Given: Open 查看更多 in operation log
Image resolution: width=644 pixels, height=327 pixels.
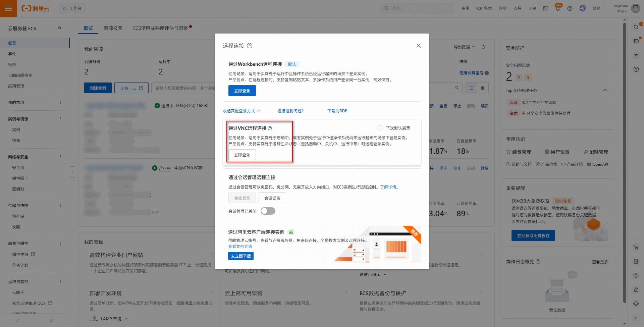Looking at the screenshot, I should (600, 262).
